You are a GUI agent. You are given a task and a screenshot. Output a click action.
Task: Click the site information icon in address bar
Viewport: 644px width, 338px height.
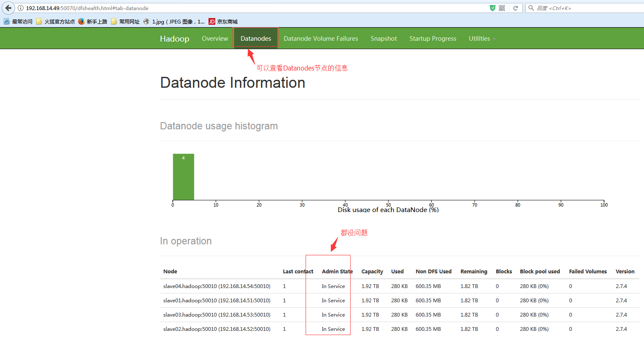tap(21, 8)
